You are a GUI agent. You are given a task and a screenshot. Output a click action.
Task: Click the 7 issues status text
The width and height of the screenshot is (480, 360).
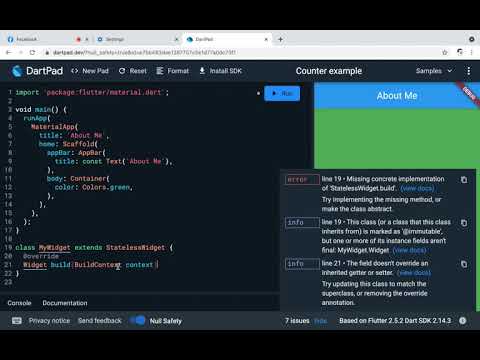pyautogui.click(x=297, y=321)
